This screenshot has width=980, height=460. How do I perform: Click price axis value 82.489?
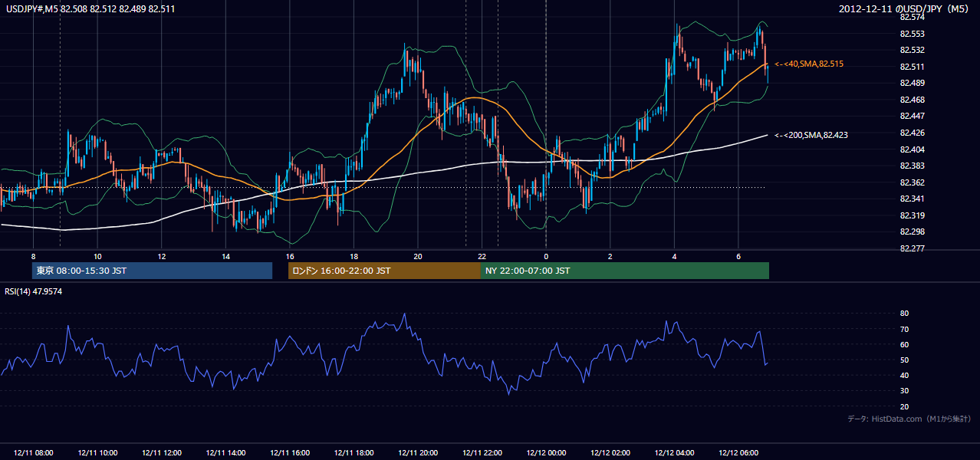(x=912, y=83)
